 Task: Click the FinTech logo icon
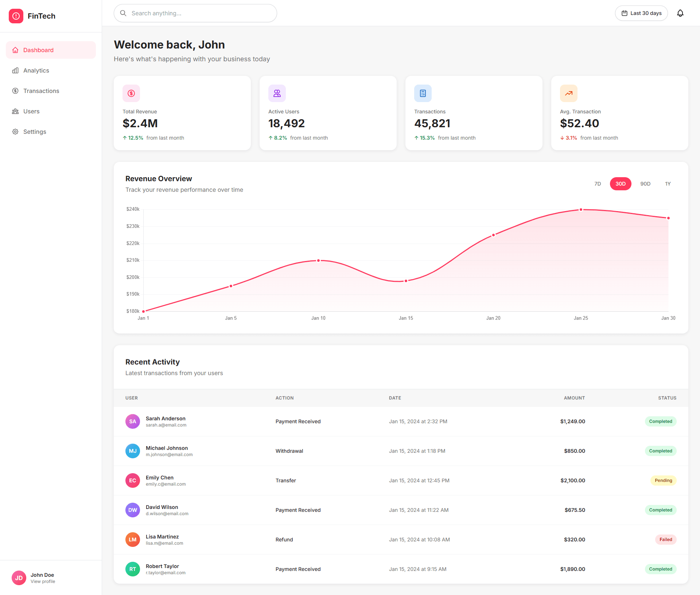pos(16,16)
